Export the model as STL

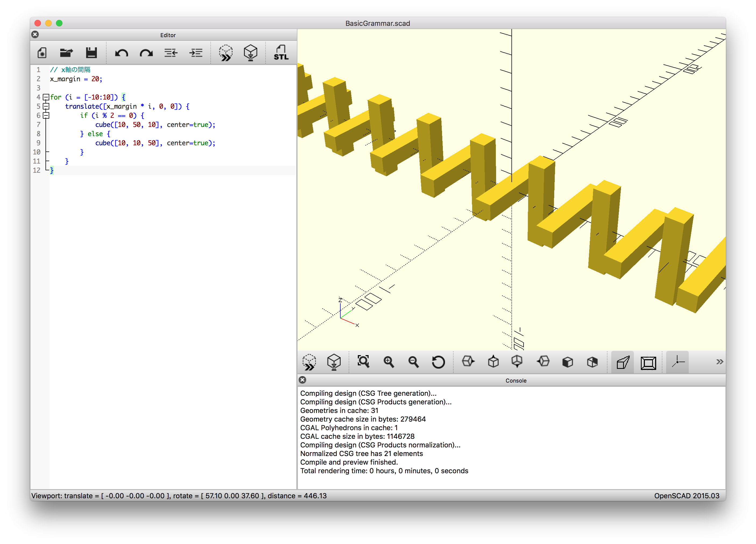pos(281,53)
